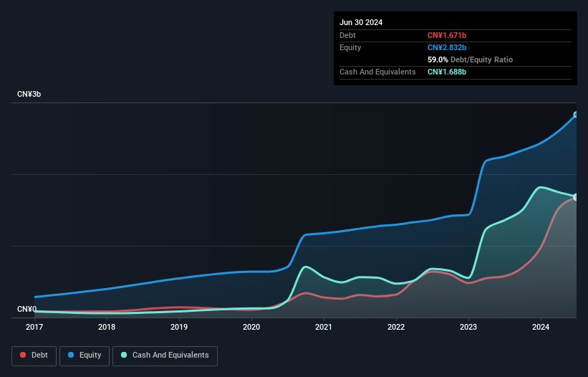Click the Jun 30 2024 tooltip date
Image resolution: width=588 pixels, height=377 pixels.
361,22
